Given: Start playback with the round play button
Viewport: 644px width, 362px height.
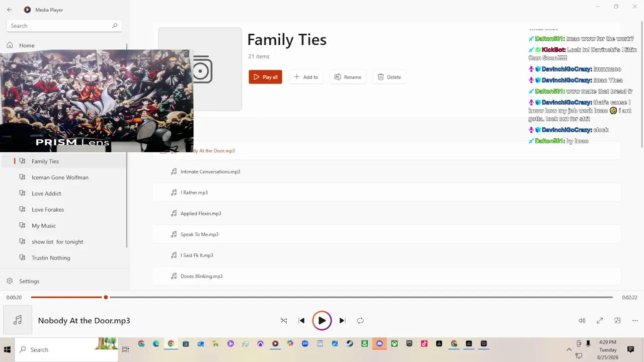Looking at the screenshot, I should 322,321.
